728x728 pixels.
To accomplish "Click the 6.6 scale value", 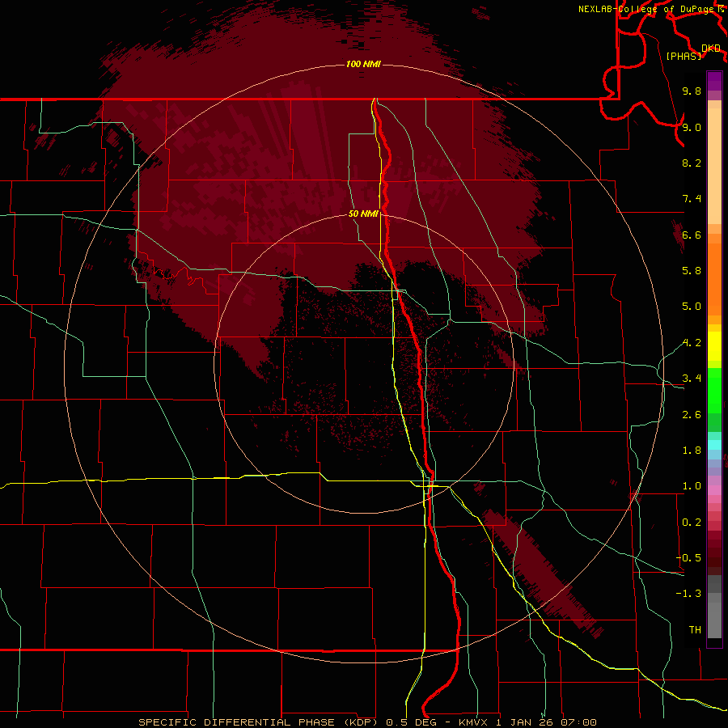I will [x=692, y=235].
